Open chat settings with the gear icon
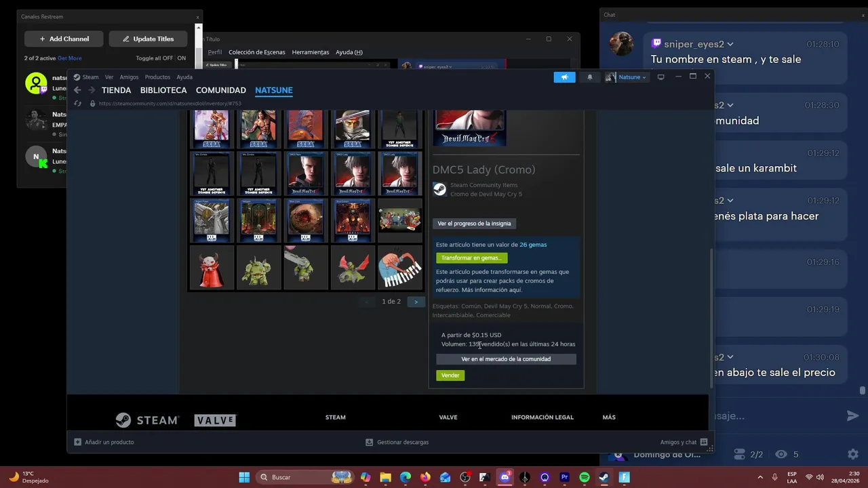 853,454
